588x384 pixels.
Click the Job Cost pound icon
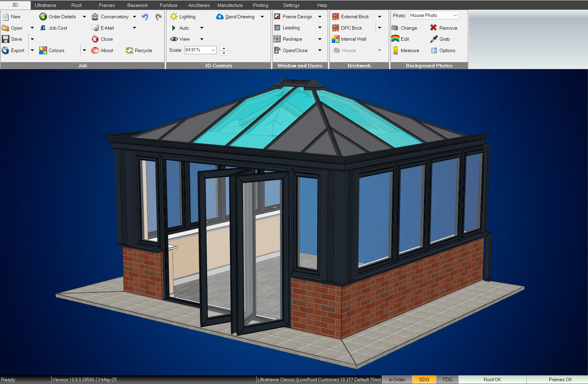(43, 28)
